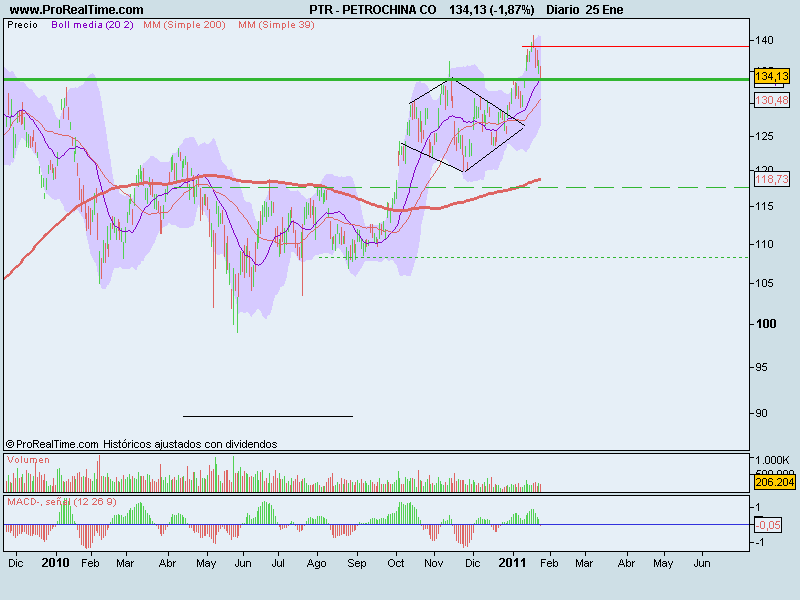Click the Volumen panel label
This screenshot has height=600, width=800.
[29, 460]
